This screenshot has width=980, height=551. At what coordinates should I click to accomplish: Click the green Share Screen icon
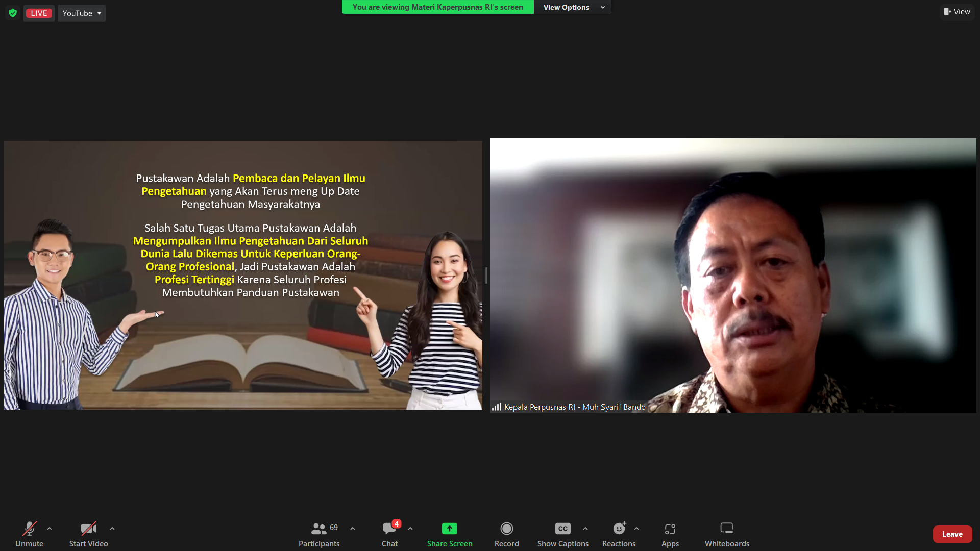(450, 529)
